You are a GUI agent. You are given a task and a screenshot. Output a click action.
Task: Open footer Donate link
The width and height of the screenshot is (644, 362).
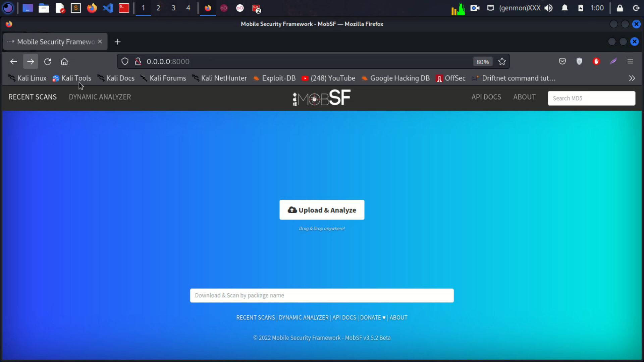(373, 317)
